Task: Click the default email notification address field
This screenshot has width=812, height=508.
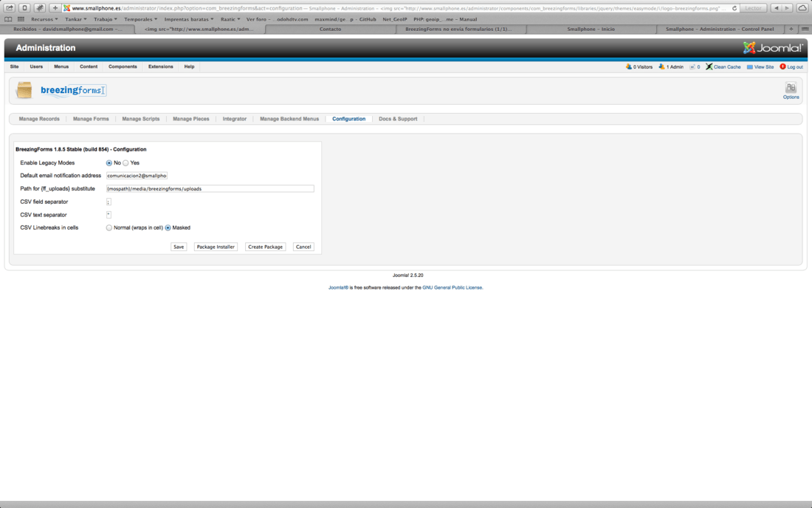Action: pos(137,176)
